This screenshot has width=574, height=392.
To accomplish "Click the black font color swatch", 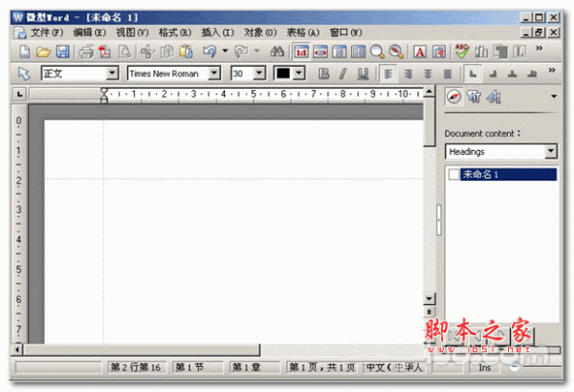I will click(283, 74).
